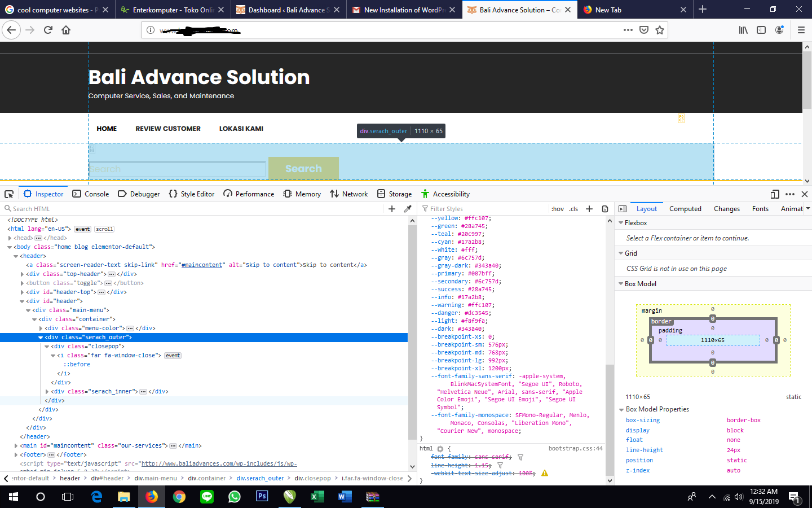Click the green Search button on page
This screenshot has height=508, width=812.
pos(303,169)
